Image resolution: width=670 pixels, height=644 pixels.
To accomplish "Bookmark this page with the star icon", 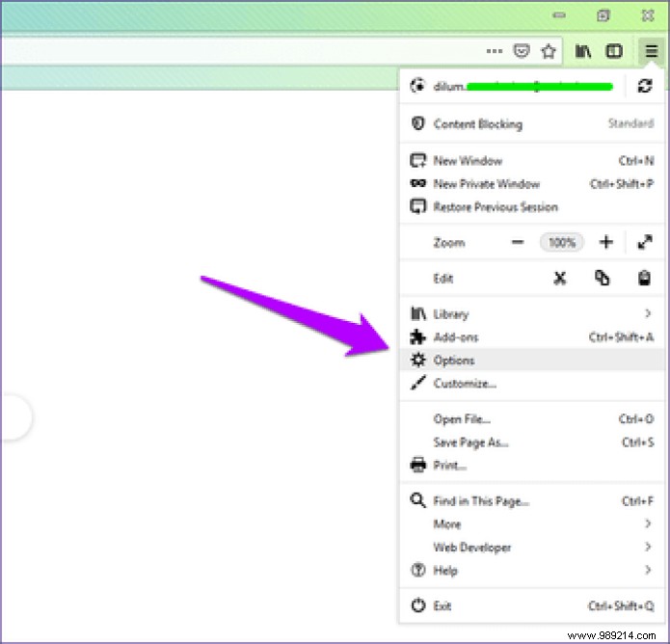I will (x=549, y=52).
